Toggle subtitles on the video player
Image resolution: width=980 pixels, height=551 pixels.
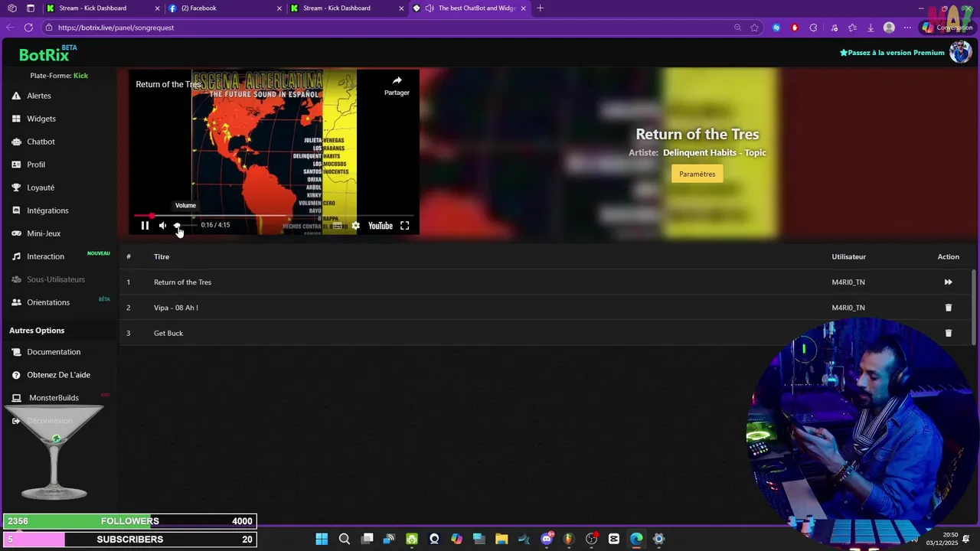click(337, 226)
